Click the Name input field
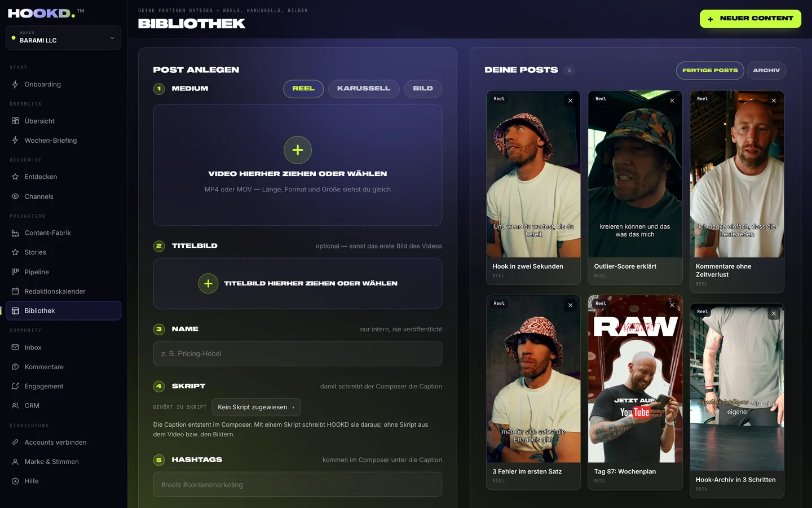The image size is (812, 508). point(298,354)
